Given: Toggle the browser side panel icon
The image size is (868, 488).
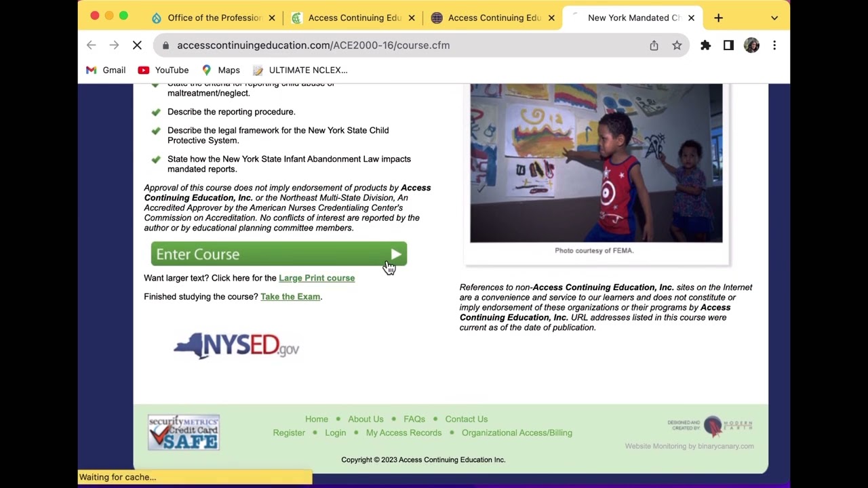Looking at the screenshot, I should click(728, 45).
